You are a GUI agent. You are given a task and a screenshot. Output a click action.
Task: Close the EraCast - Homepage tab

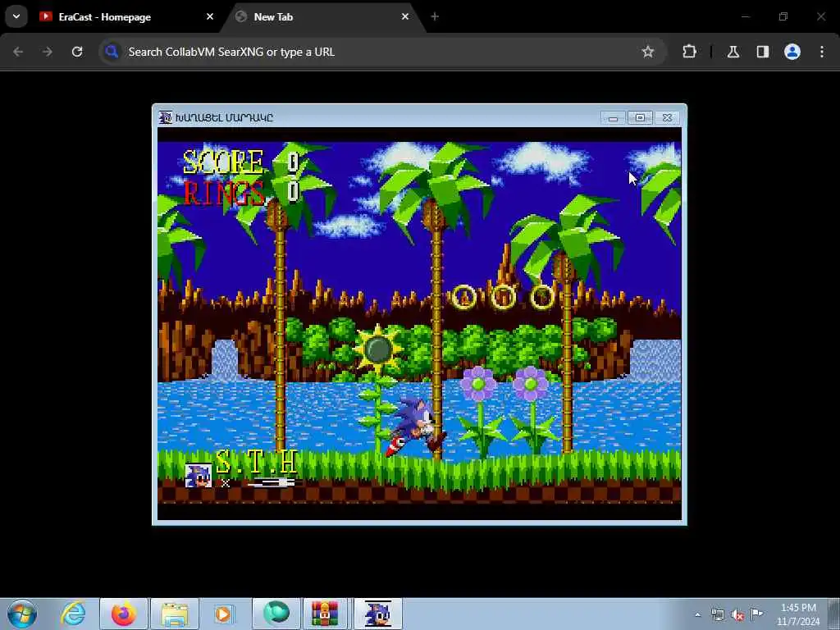click(210, 16)
